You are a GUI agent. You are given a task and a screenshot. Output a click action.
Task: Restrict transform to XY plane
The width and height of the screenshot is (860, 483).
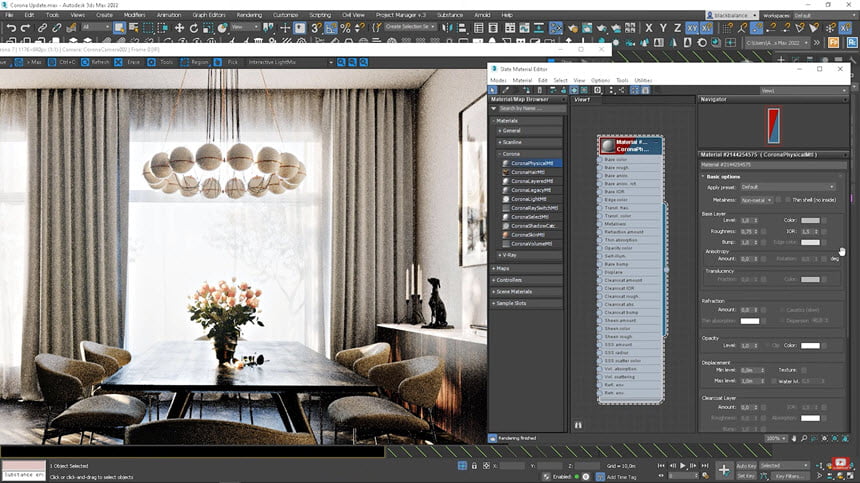(692, 27)
